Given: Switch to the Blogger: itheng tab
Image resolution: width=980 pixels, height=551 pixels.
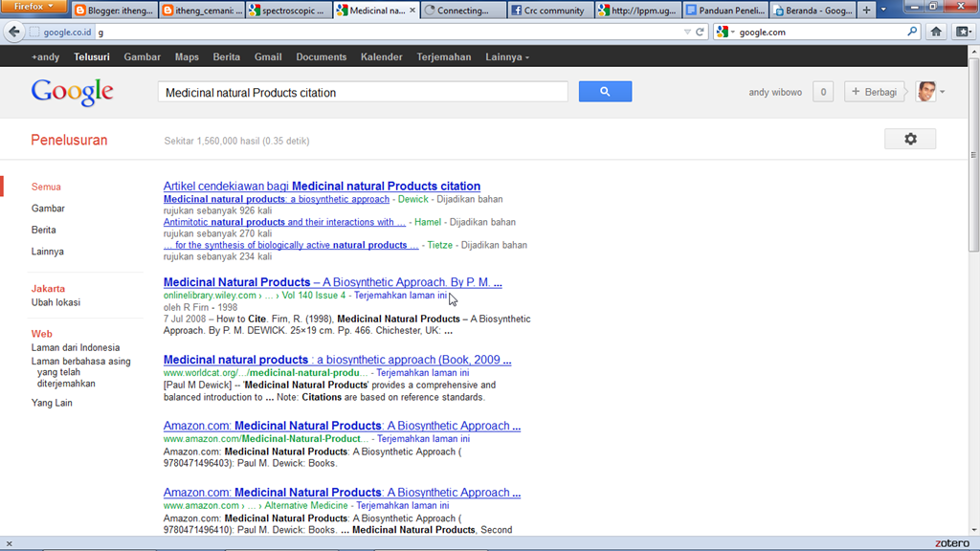Looking at the screenshot, I should 115,10.
